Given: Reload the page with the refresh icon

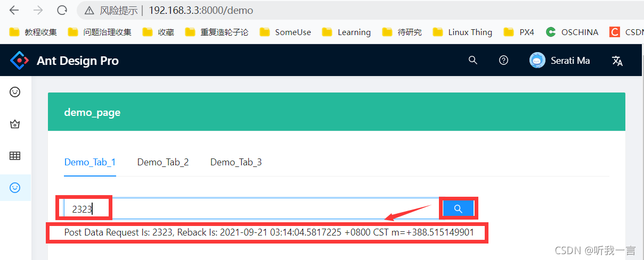Looking at the screenshot, I should [x=62, y=10].
